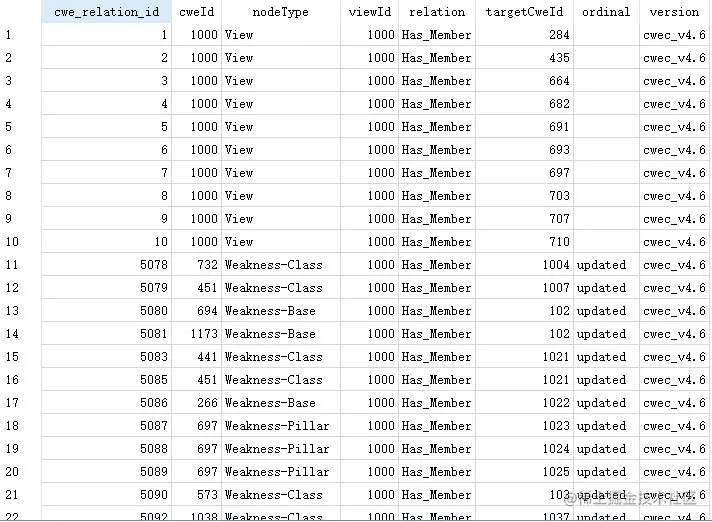Click targetCweId cell 1024
The image size is (712, 522).
click(x=524, y=448)
